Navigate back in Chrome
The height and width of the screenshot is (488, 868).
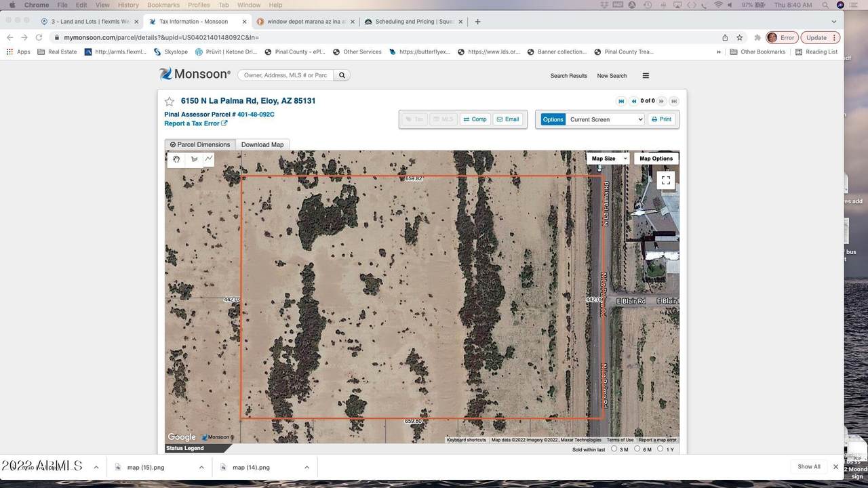pyautogui.click(x=9, y=38)
